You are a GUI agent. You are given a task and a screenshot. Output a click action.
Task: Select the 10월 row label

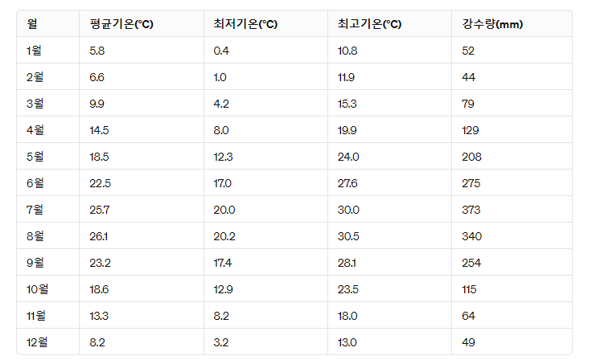[x=37, y=289]
